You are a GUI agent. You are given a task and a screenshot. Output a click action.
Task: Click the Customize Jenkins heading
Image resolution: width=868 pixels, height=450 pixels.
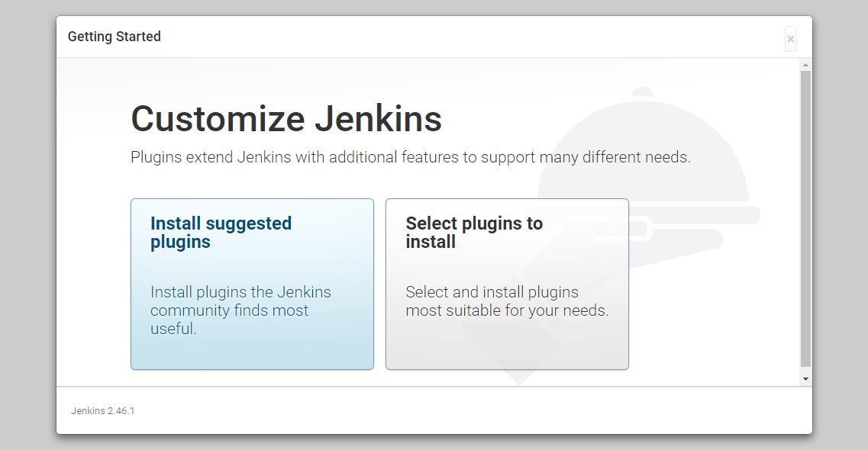286,119
